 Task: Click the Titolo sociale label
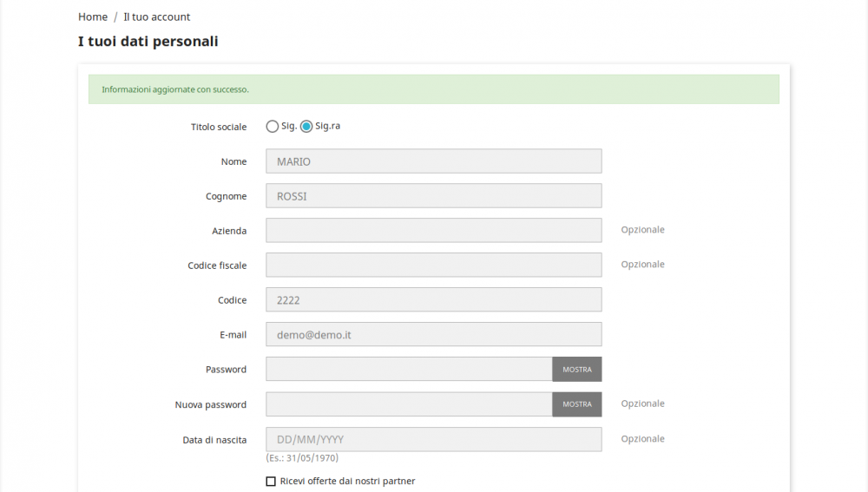pos(219,127)
